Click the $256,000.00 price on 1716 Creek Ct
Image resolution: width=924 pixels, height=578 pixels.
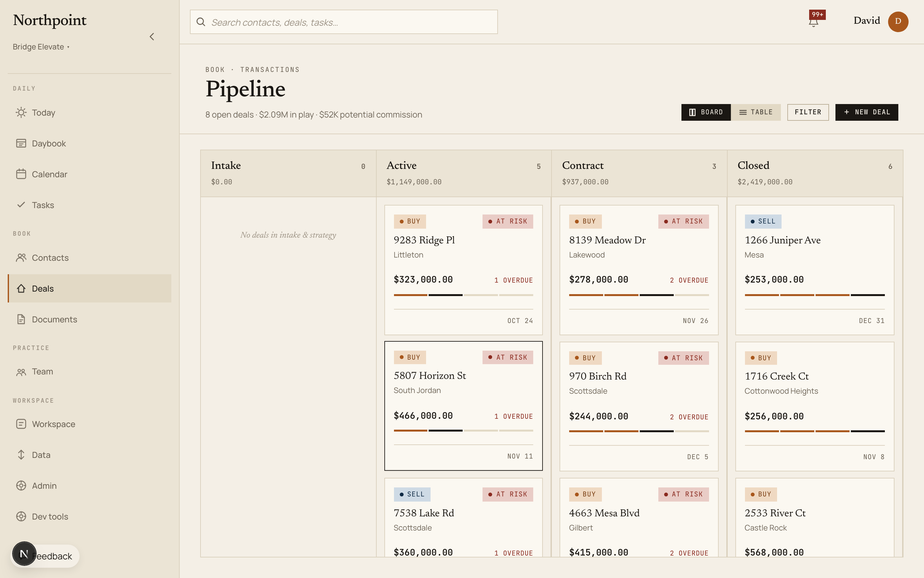774,416
